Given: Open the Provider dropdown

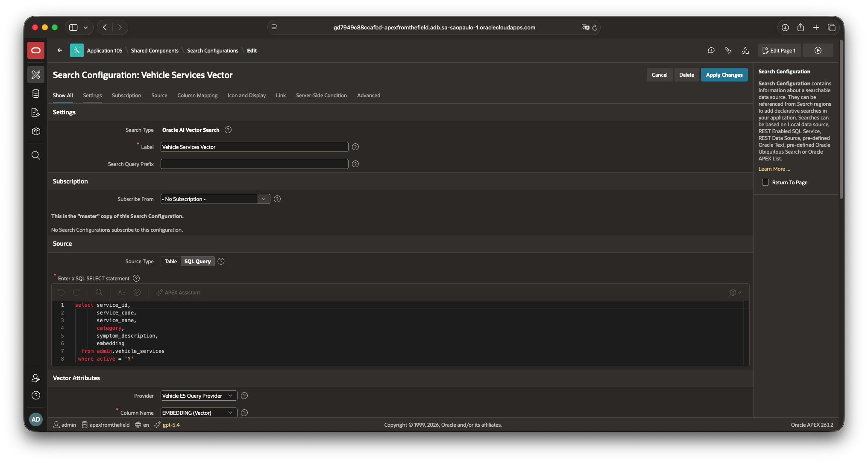Looking at the screenshot, I should (199, 396).
